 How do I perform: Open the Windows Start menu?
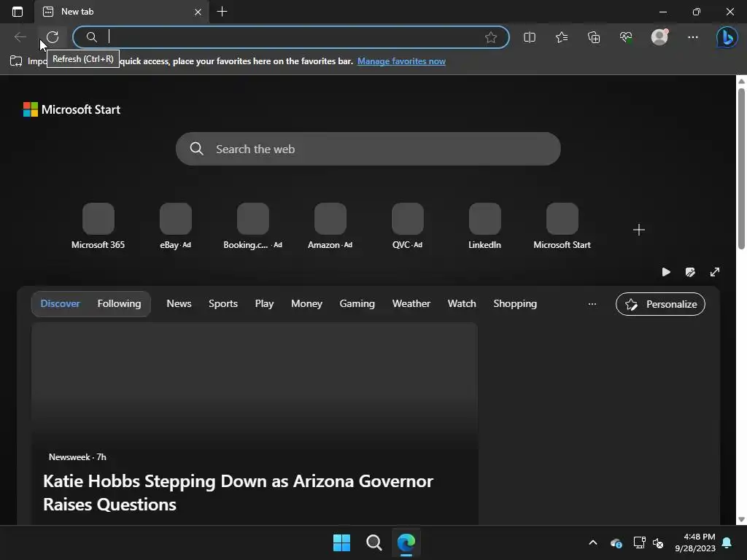pyautogui.click(x=341, y=542)
